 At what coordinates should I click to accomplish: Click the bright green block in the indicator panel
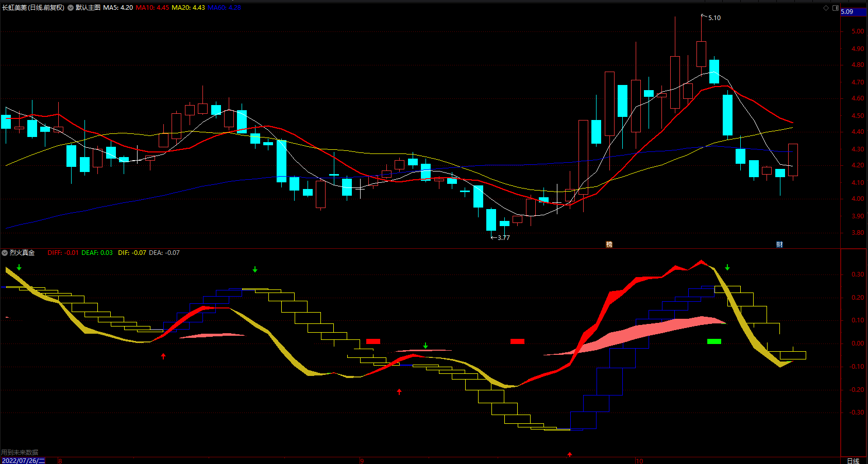(714, 341)
